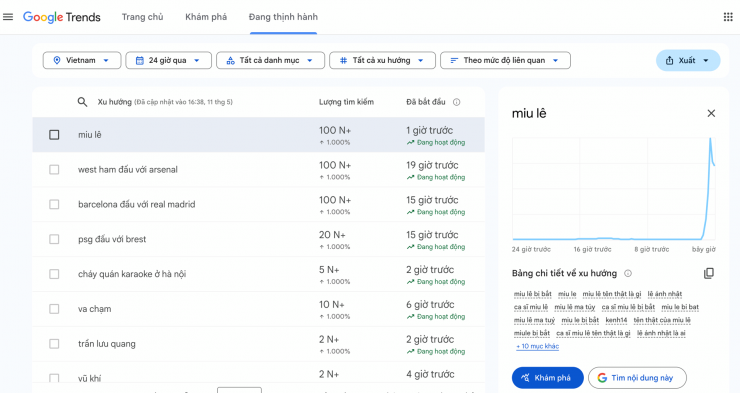The image size is (740, 393).
Task: Open related query miu lê bị bắt
Action: [x=533, y=294]
